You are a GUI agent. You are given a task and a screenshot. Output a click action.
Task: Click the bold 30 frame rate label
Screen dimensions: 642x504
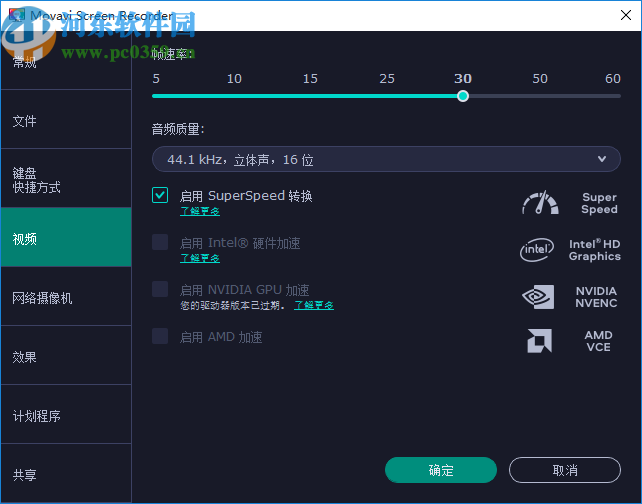[463, 78]
